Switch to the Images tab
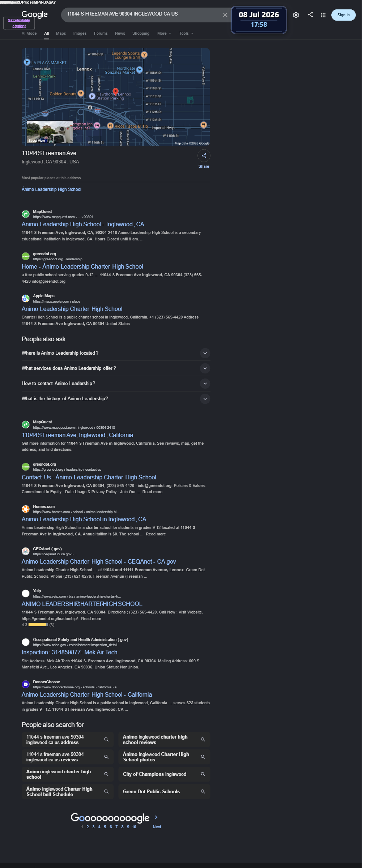366x868 pixels. click(80, 33)
